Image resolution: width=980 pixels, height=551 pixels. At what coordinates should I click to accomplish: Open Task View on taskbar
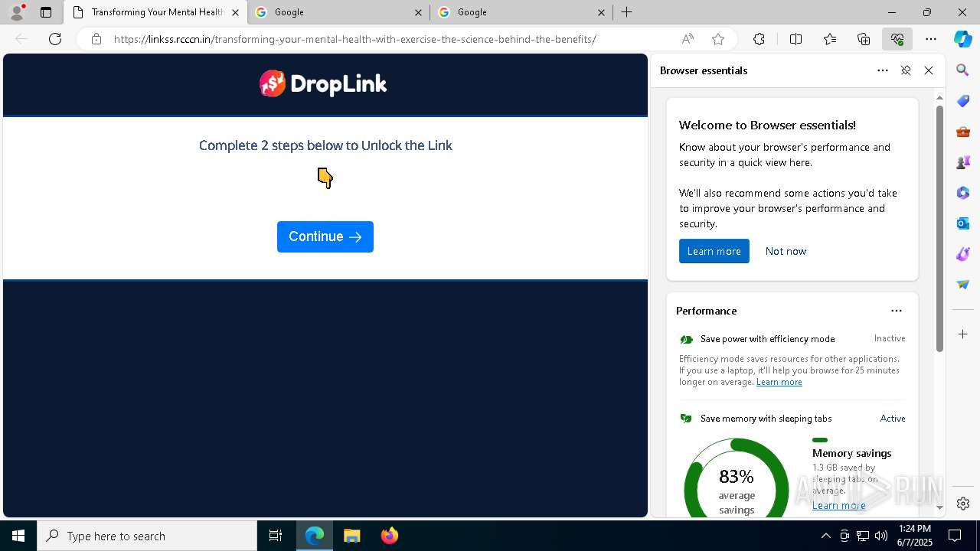276,536
